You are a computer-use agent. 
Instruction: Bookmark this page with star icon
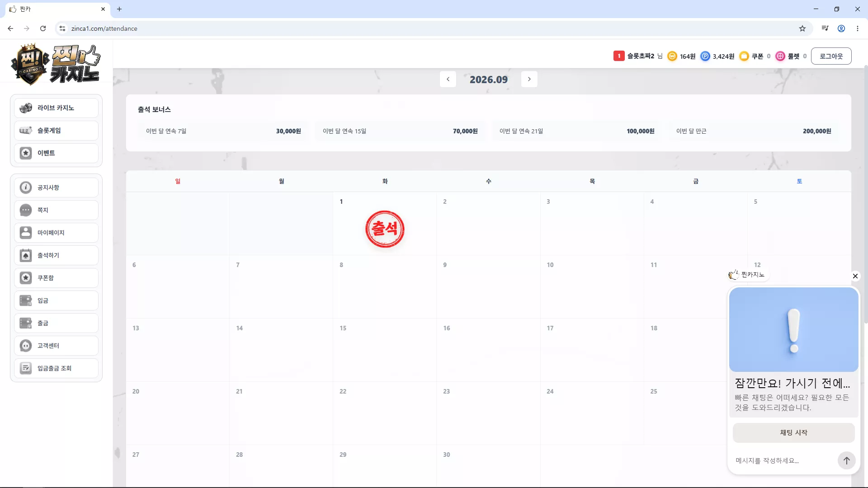[802, 28]
